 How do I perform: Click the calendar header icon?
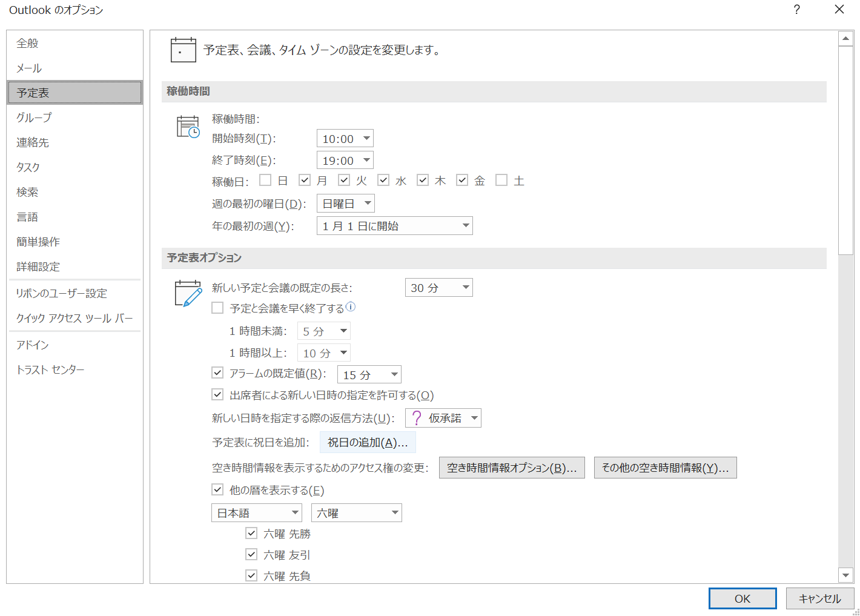pos(183,50)
